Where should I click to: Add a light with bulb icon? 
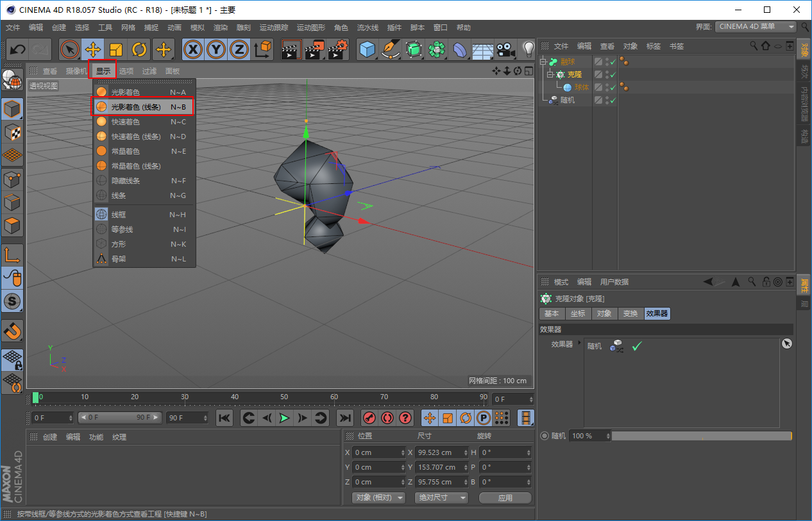click(528, 49)
